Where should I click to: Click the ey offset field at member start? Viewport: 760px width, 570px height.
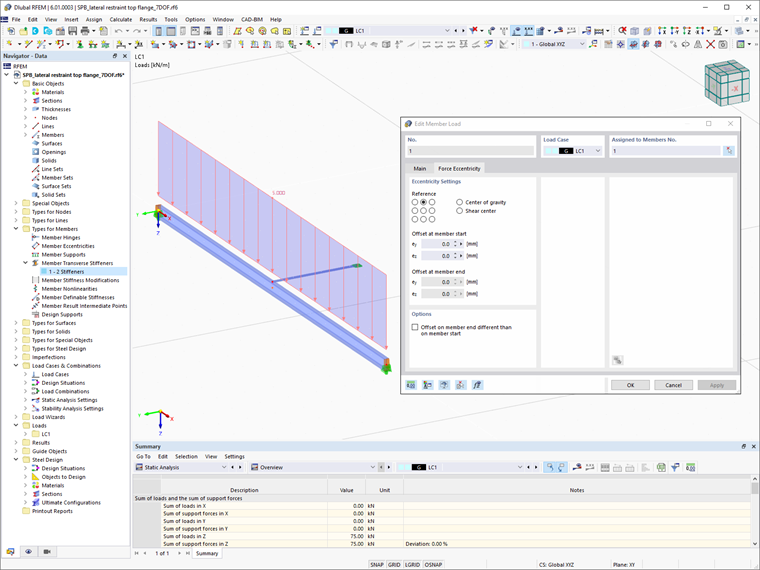pyautogui.click(x=439, y=244)
